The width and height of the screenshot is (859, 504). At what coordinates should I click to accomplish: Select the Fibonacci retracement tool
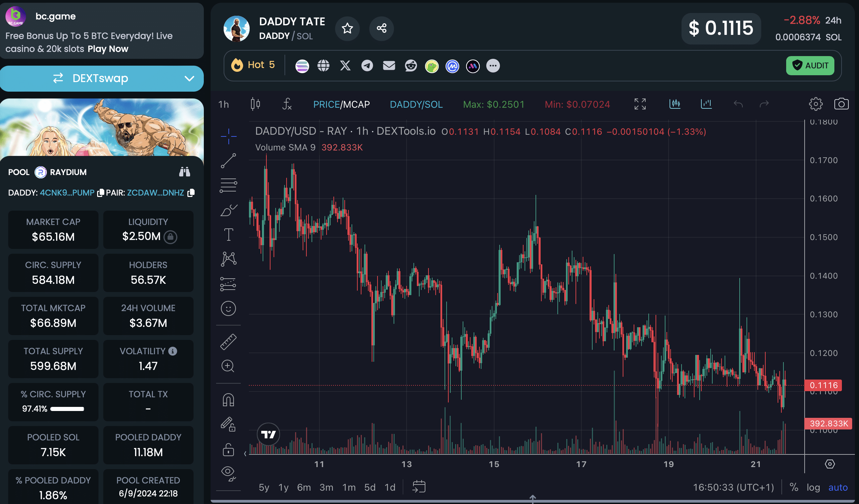[x=228, y=185]
